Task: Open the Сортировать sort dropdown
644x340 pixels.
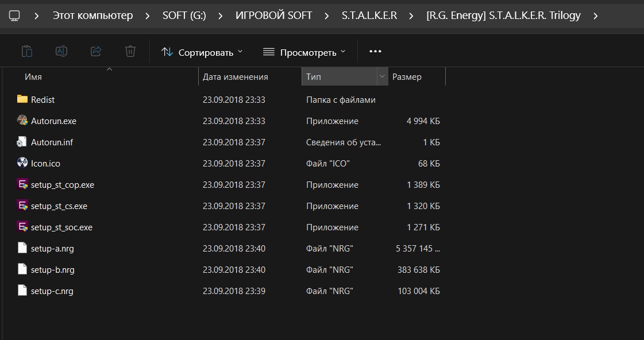Action: pos(202,52)
